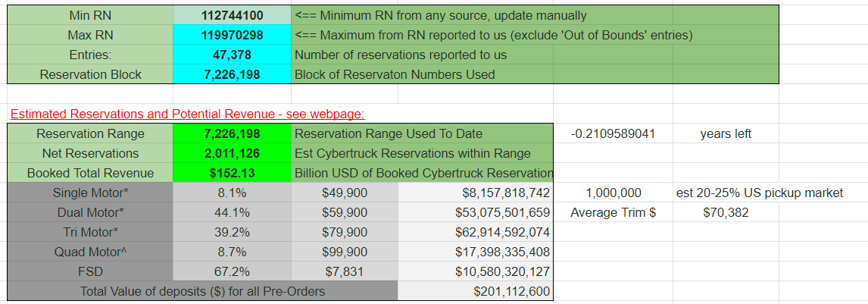The height and width of the screenshot is (304, 868).
Task: Select the FSD take rate 67.2%
Action: click(x=232, y=271)
